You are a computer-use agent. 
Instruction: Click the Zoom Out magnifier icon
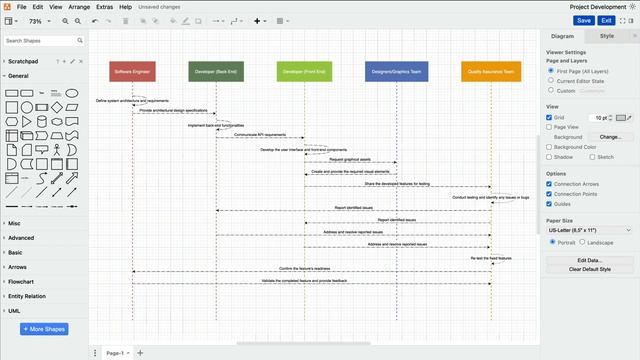tap(78, 21)
